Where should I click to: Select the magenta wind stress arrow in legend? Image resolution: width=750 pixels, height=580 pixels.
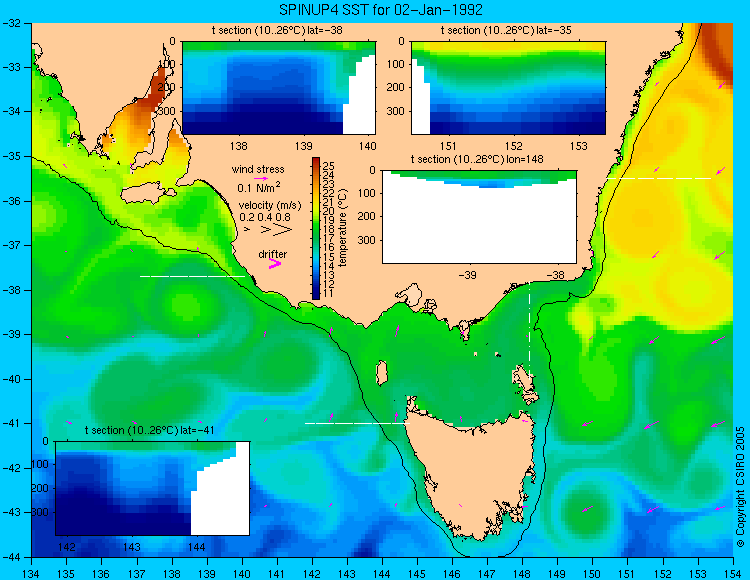click(261, 178)
